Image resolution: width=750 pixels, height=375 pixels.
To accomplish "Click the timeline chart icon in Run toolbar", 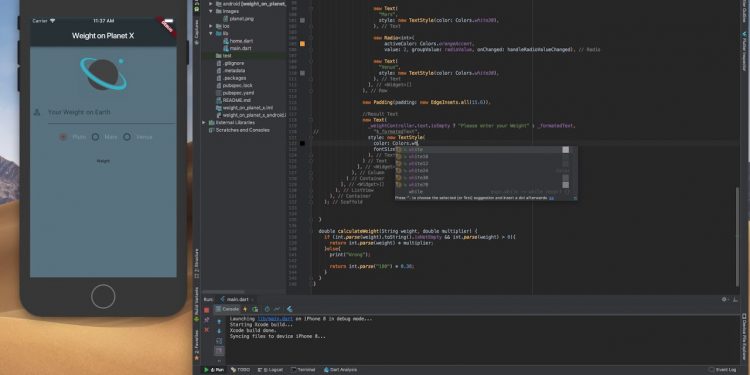I will 277,309.
